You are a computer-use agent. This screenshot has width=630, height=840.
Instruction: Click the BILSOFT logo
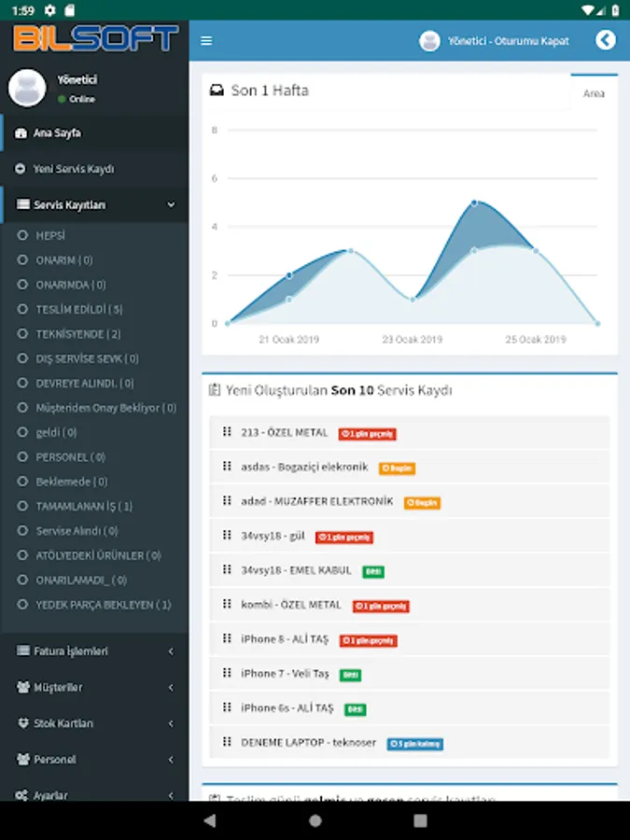click(95, 38)
